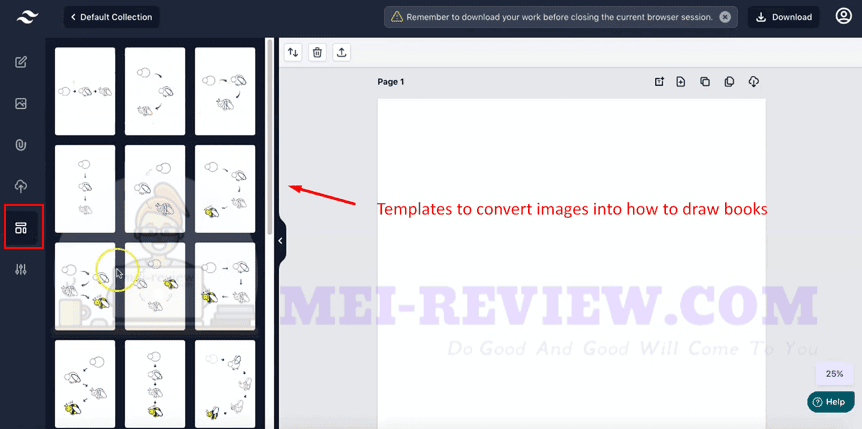
Task: Click the duplicate page icon
Action: (x=705, y=82)
